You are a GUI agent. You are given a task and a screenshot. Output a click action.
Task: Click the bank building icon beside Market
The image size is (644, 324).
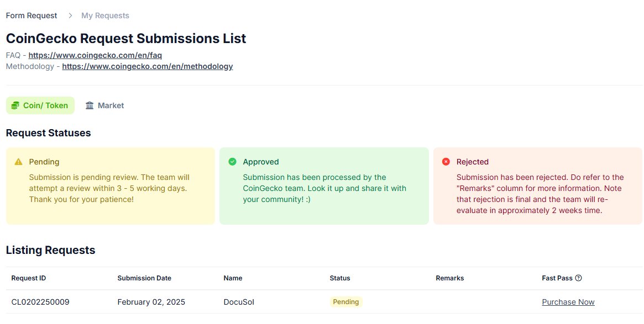point(90,105)
